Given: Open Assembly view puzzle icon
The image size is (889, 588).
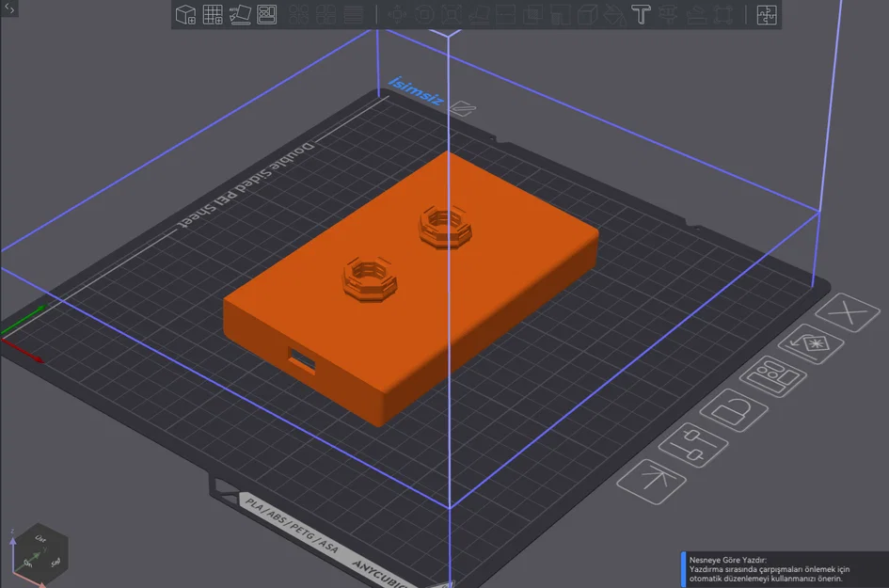Looking at the screenshot, I should (767, 15).
